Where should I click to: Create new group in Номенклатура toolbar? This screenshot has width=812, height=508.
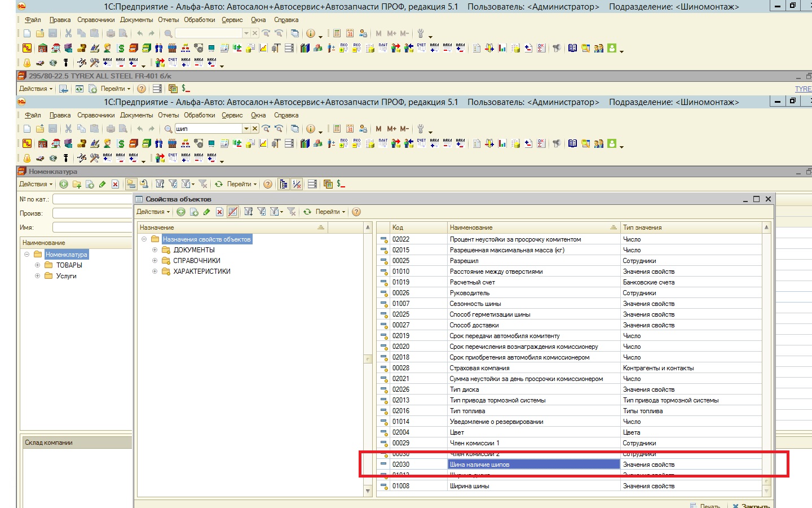coord(77,184)
